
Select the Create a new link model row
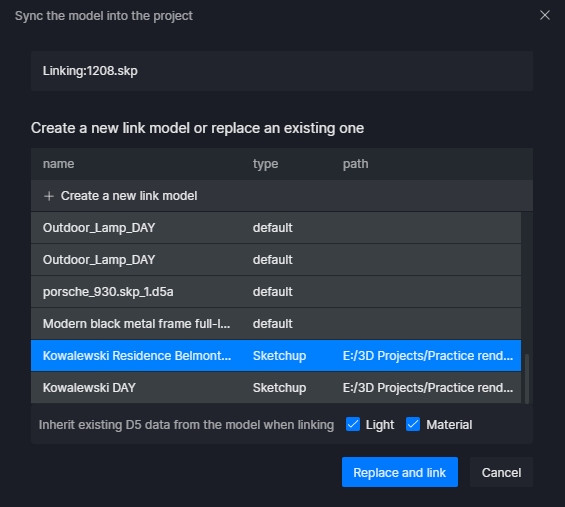(282, 196)
